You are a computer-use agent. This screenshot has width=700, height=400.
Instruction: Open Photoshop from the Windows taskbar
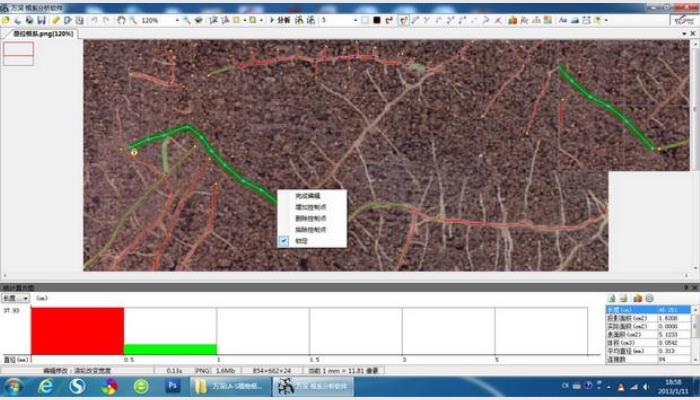[171, 385]
